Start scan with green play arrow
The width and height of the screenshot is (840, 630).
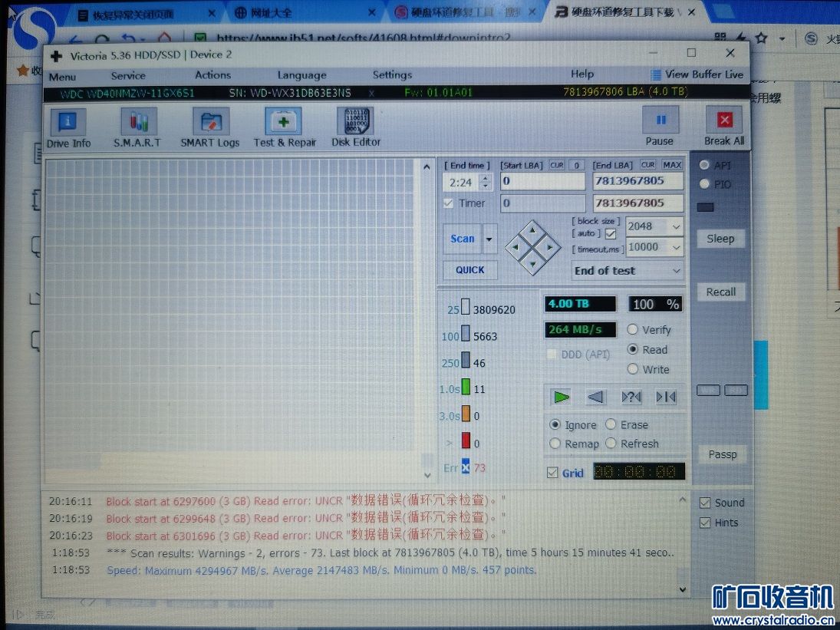[562, 397]
